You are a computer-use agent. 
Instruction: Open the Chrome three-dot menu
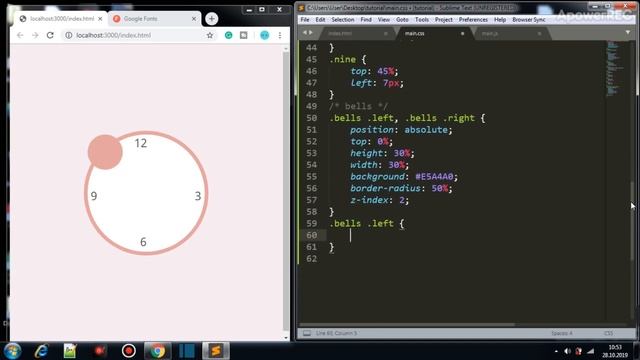coord(280,36)
